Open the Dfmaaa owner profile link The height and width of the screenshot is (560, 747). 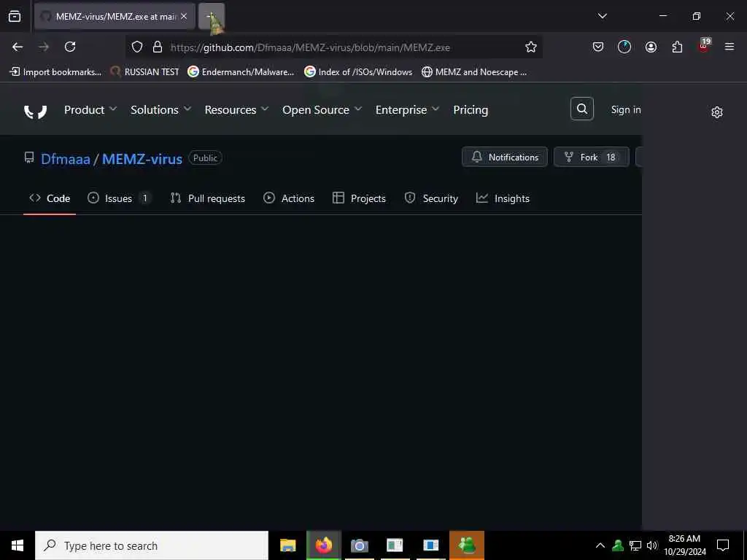coord(65,158)
